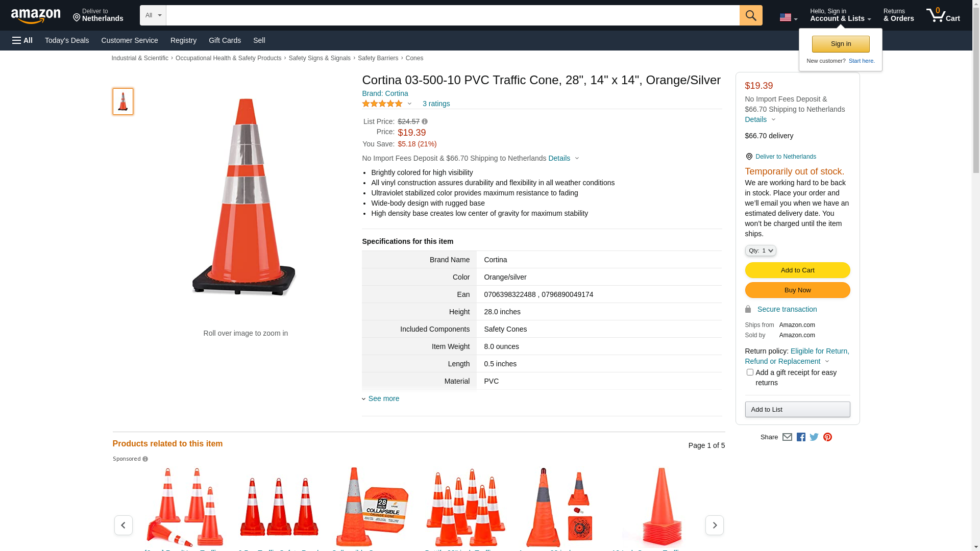Select the traffic cone image thumbnail
The height and width of the screenshot is (551, 980).
[x=123, y=102]
